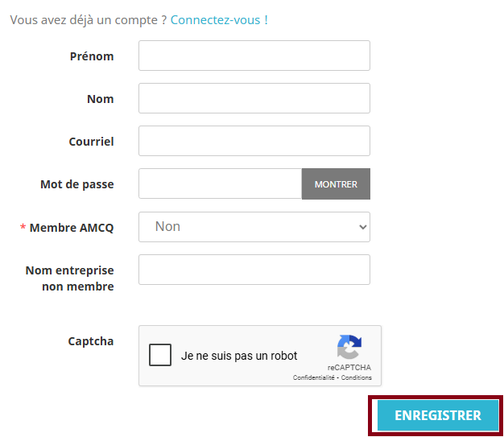Open the Membre AMCQ dropdown

tap(254, 227)
